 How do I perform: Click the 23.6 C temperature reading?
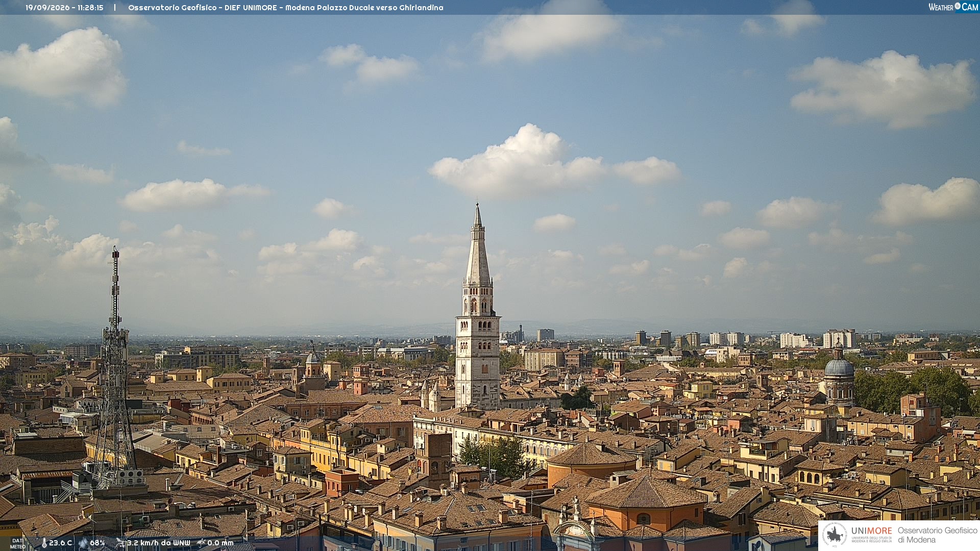(x=60, y=543)
